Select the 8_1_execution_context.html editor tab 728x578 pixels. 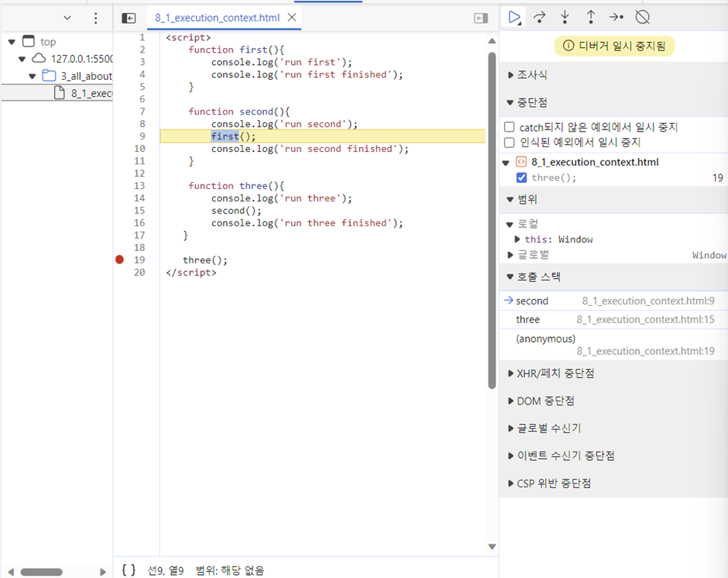pos(218,18)
